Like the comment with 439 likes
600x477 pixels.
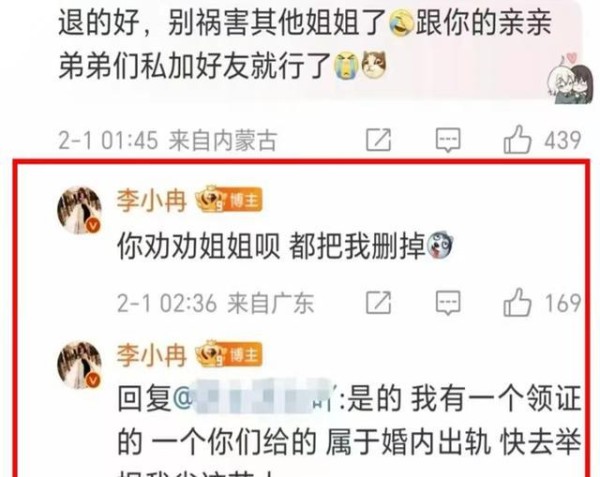[x=517, y=139]
